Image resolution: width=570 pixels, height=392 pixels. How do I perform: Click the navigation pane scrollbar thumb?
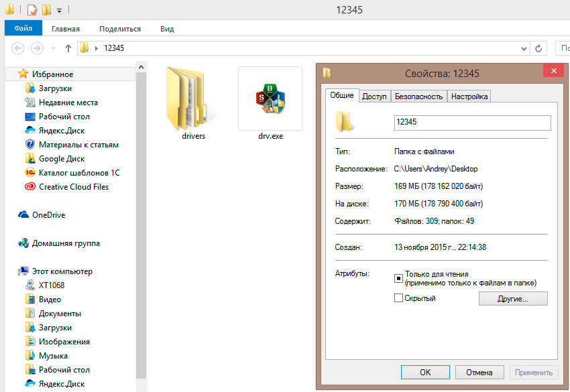tap(141, 225)
